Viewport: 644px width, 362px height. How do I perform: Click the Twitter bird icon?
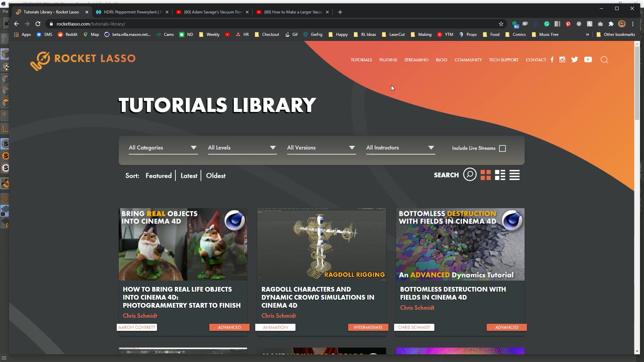point(575,60)
